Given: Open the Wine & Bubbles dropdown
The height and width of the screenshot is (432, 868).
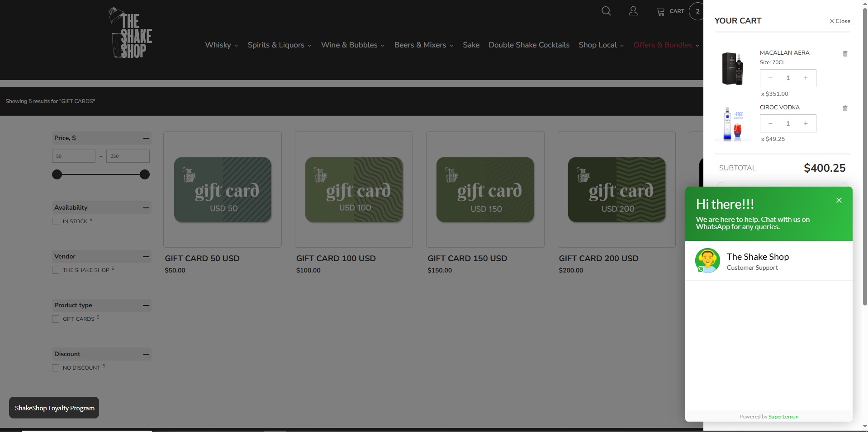Looking at the screenshot, I should pos(352,45).
